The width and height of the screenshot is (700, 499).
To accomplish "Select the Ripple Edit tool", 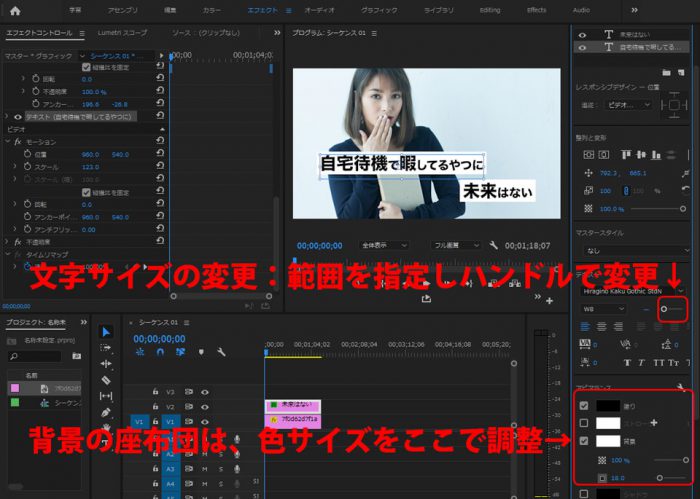I will coord(106,364).
